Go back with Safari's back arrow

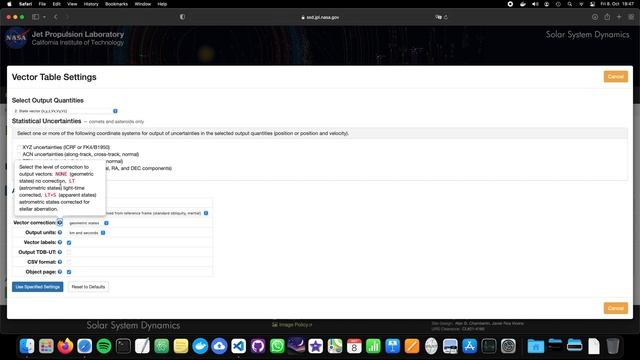coord(56,17)
